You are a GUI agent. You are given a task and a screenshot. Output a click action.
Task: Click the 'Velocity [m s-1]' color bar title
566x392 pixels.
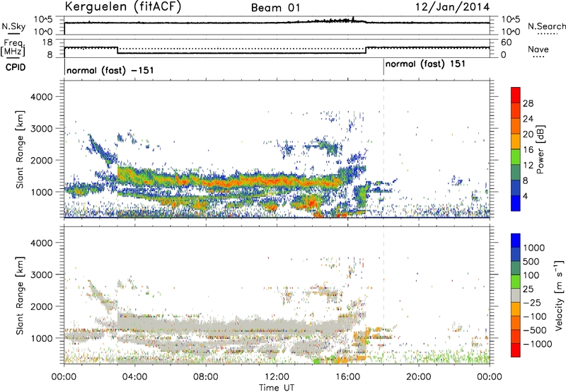click(559, 295)
